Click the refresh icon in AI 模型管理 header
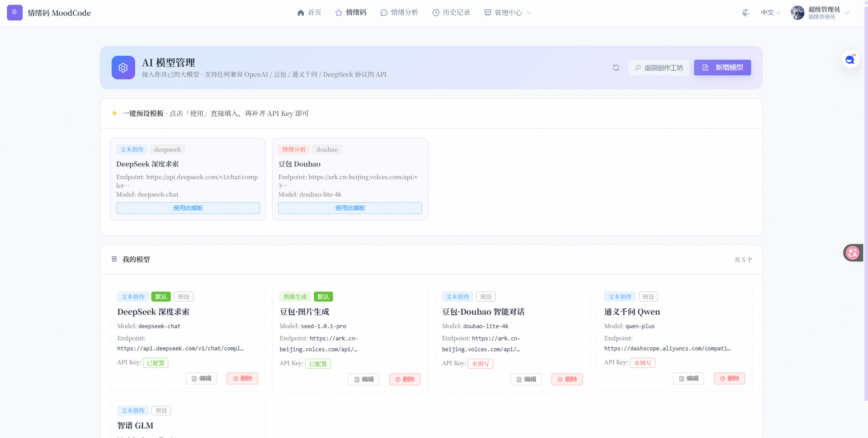The width and height of the screenshot is (868, 438). click(x=616, y=67)
